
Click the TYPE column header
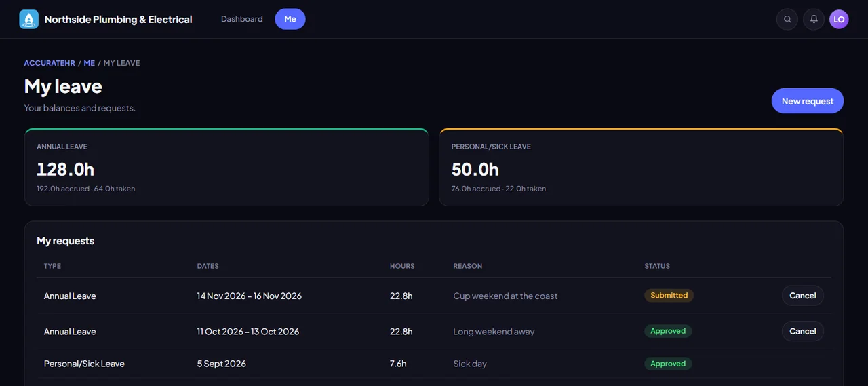[52, 266]
